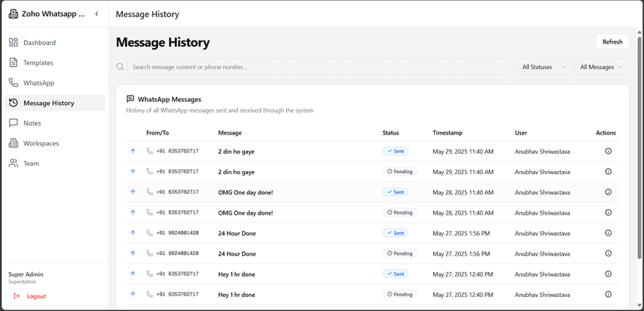Open info for the Sent '2 din ho gaye' row
The image size is (644, 311).
click(x=608, y=151)
